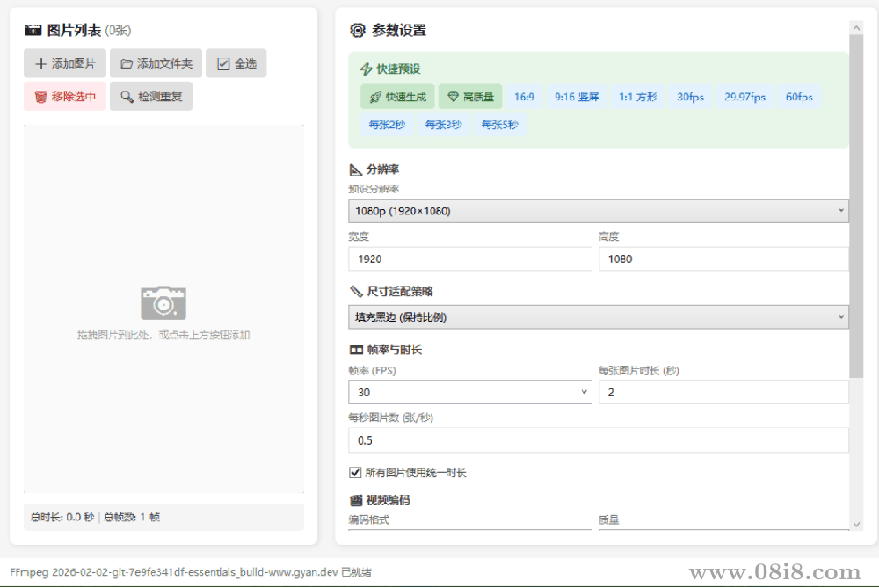The width and height of the screenshot is (879, 588).
Task: Open the 预设分辨率 dropdown
Action: tap(599, 211)
